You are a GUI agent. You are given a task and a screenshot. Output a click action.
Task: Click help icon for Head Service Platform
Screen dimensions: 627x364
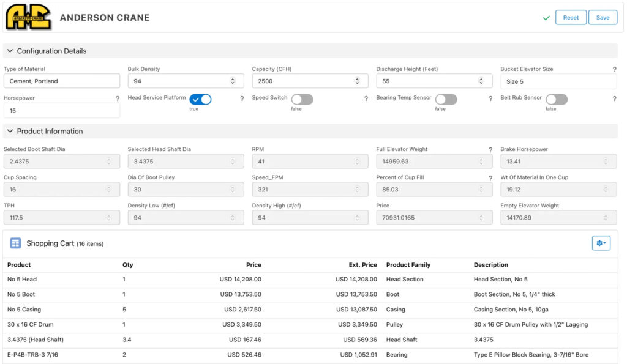coord(242,98)
